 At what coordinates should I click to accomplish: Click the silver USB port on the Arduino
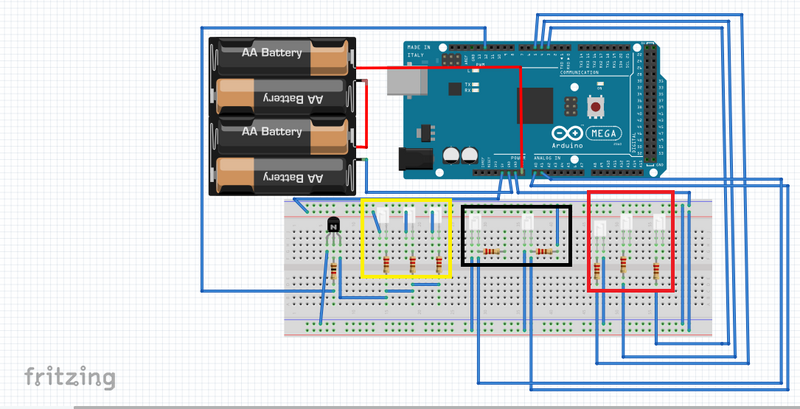pyautogui.click(x=403, y=81)
